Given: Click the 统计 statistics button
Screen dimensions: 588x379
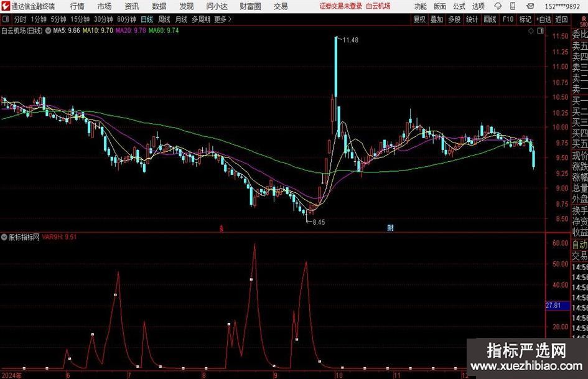Looking at the screenshot, I should click(472, 19).
